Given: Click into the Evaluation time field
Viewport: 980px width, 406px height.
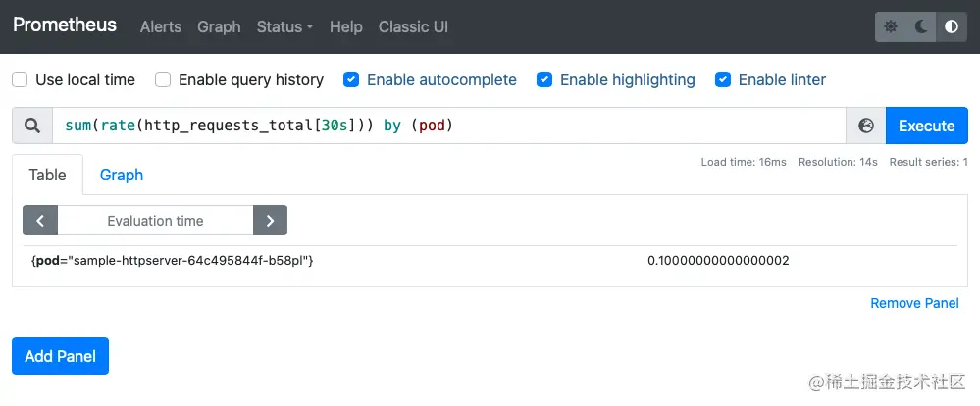Looking at the screenshot, I should [155, 221].
